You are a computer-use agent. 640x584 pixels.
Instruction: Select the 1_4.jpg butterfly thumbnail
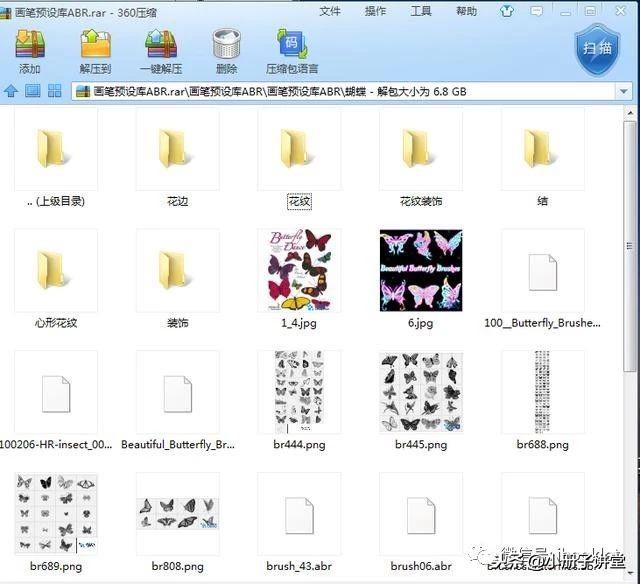click(299, 270)
